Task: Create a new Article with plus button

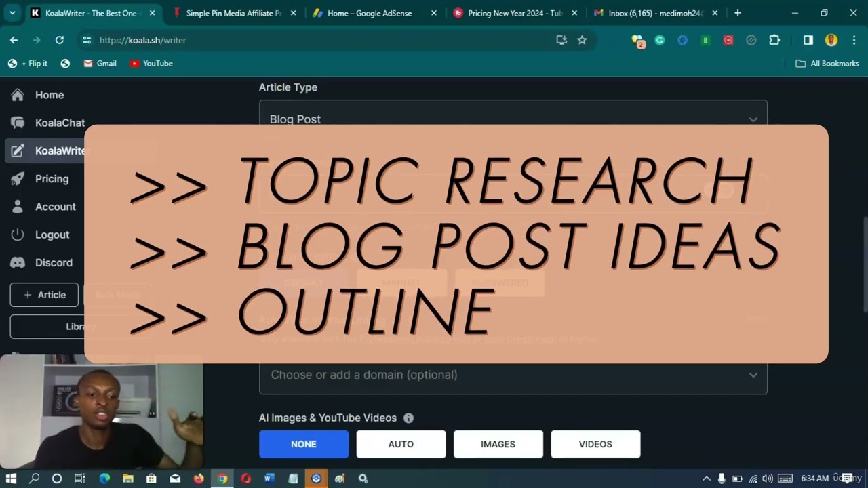Action: (x=44, y=295)
